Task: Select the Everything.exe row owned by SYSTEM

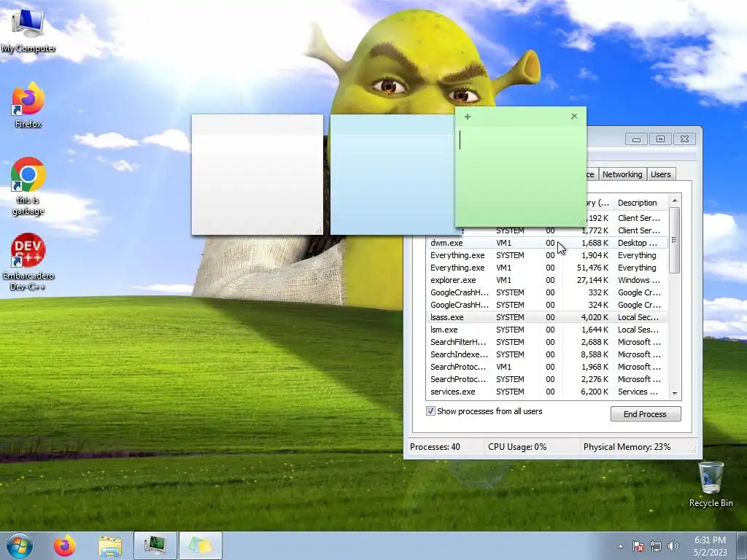Action: click(547, 255)
